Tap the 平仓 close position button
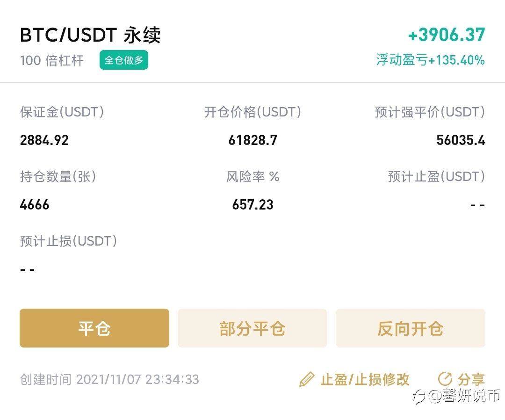This screenshot has height=420, width=505. 94,328
